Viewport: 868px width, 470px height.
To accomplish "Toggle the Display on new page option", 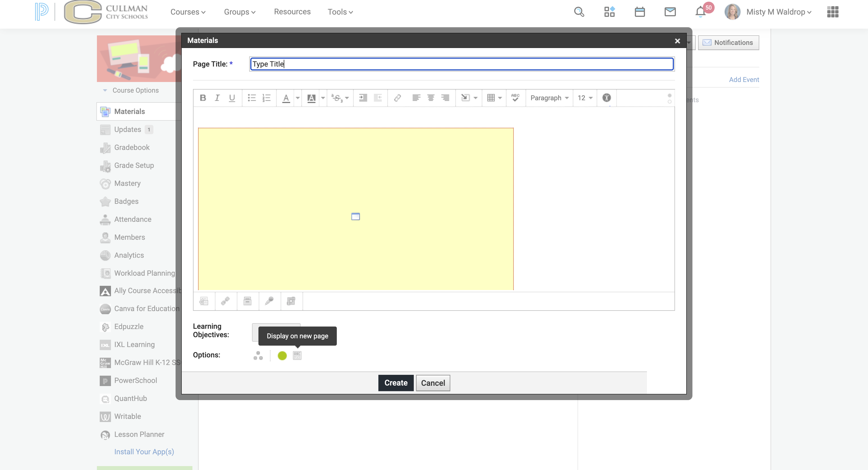I will pyautogui.click(x=297, y=355).
